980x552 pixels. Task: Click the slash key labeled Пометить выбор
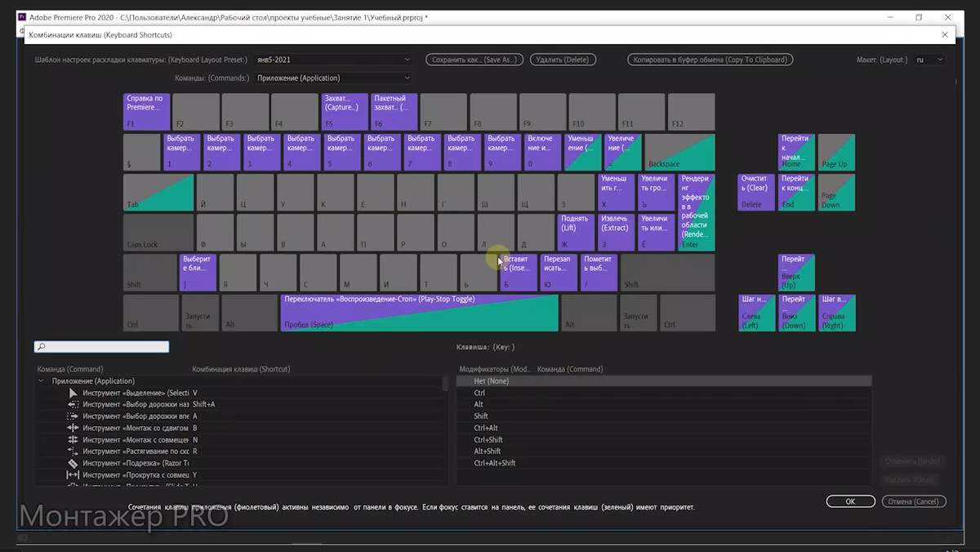point(599,273)
